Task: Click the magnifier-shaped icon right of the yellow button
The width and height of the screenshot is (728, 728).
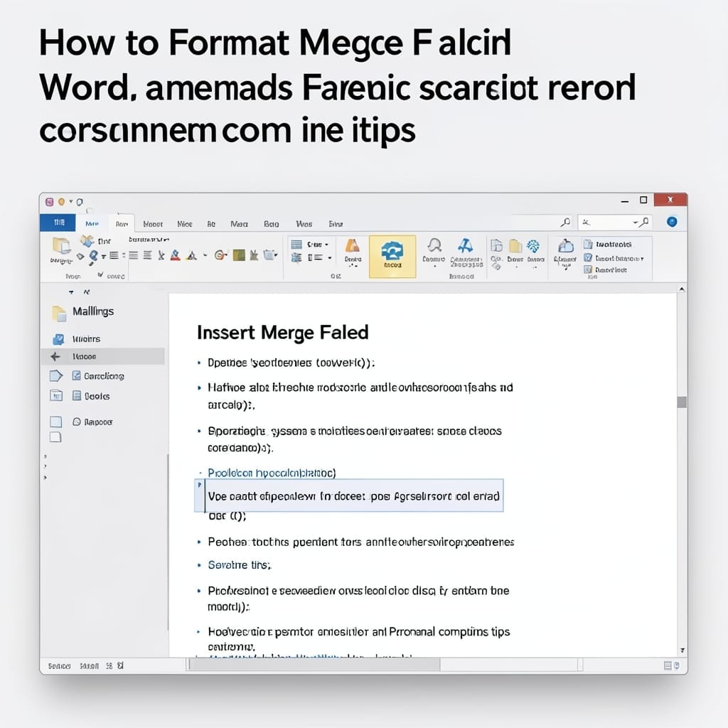Action: pyautogui.click(x=434, y=245)
